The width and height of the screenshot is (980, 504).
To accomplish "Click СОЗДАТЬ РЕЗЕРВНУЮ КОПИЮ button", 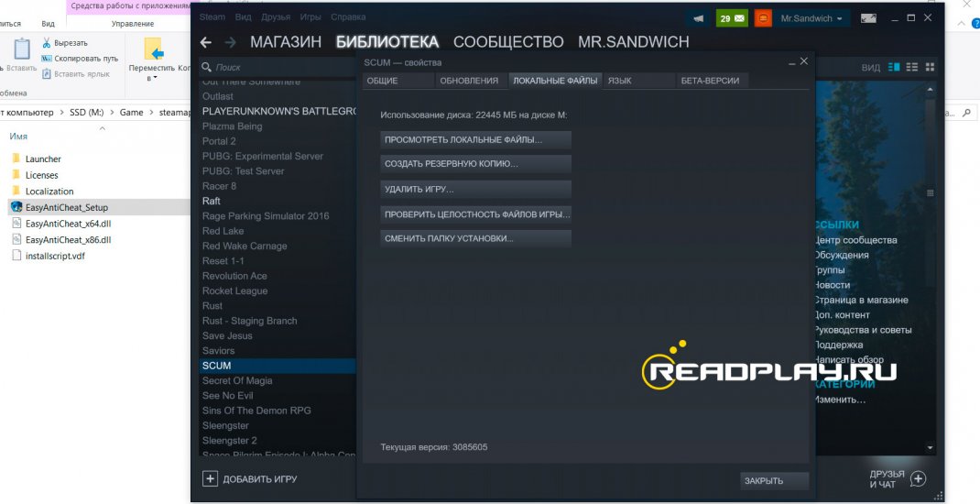I will [x=475, y=164].
